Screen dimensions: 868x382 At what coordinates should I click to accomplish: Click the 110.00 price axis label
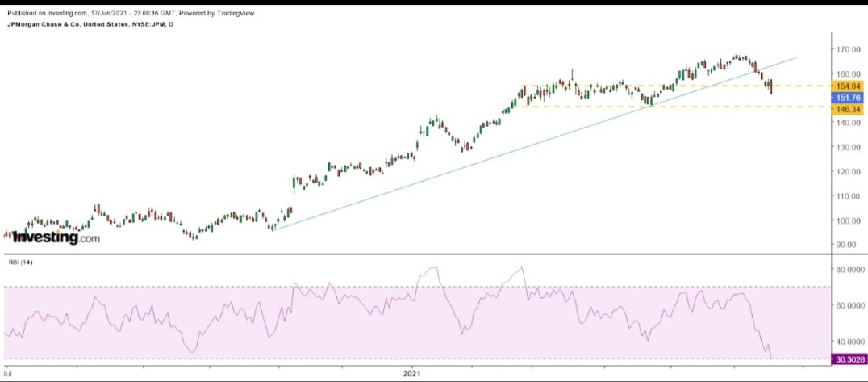849,195
